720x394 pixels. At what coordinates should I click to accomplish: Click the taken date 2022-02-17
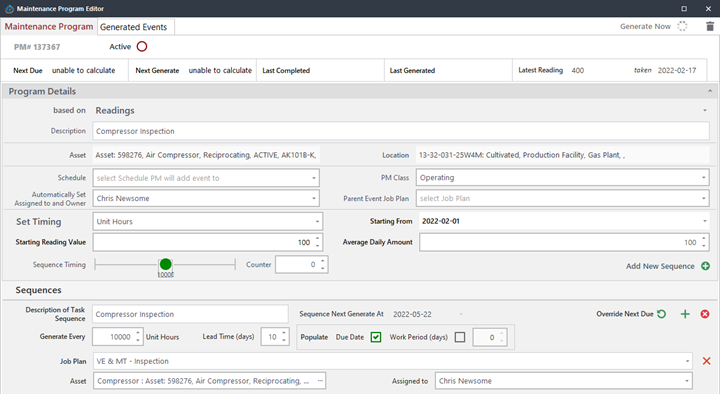click(x=677, y=70)
